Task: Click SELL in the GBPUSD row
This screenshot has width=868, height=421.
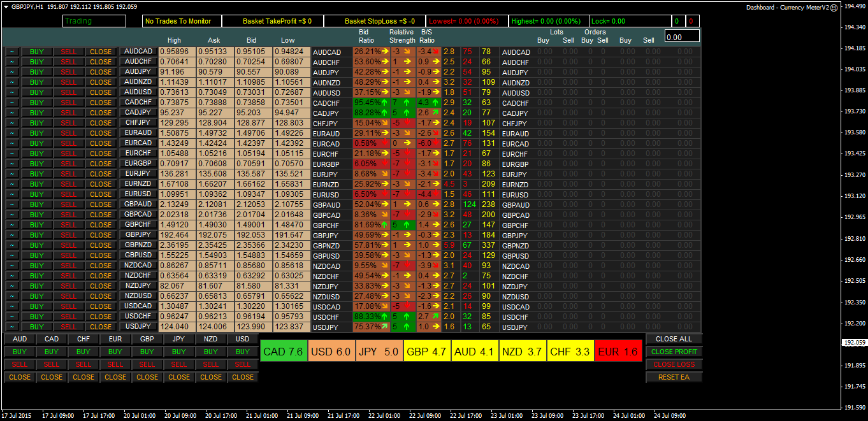Action: [x=69, y=255]
